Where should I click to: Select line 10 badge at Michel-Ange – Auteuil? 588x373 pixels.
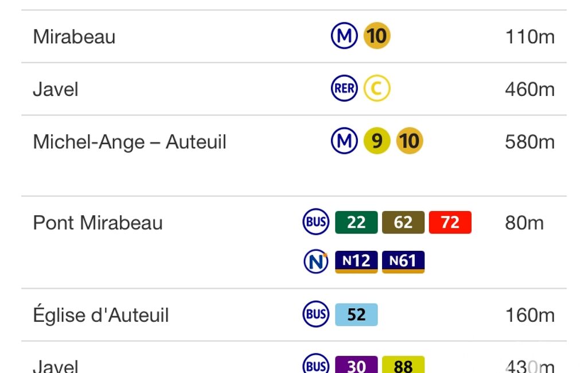pyautogui.click(x=410, y=141)
